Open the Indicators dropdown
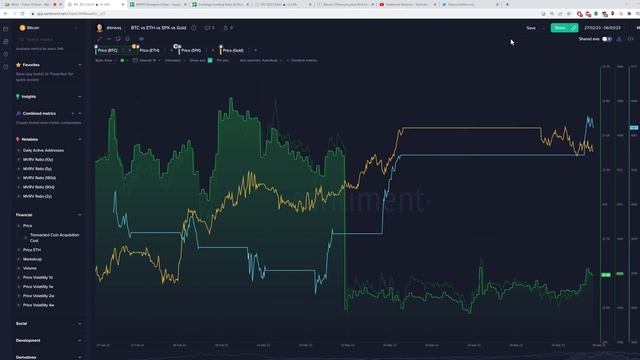 (175, 60)
